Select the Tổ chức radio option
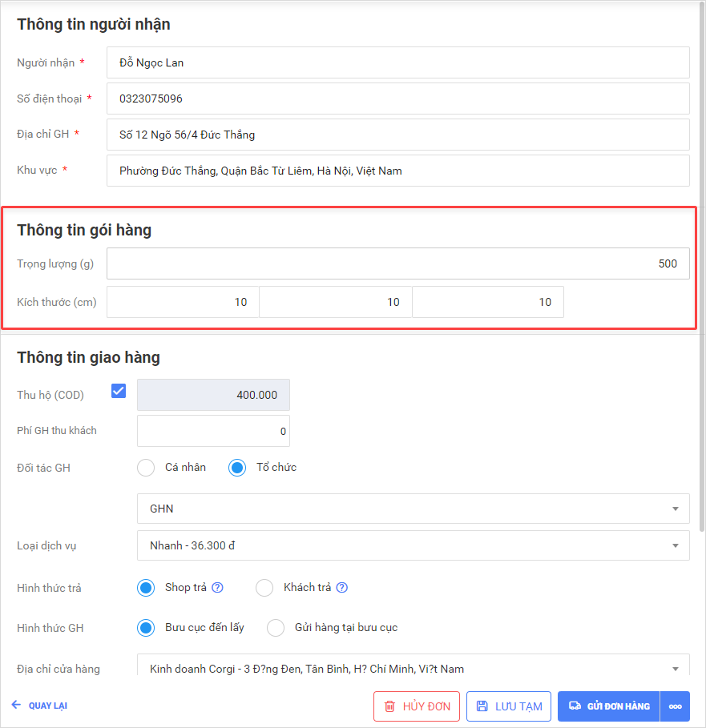This screenshot has width=706, height=728. tap(237, 468)
